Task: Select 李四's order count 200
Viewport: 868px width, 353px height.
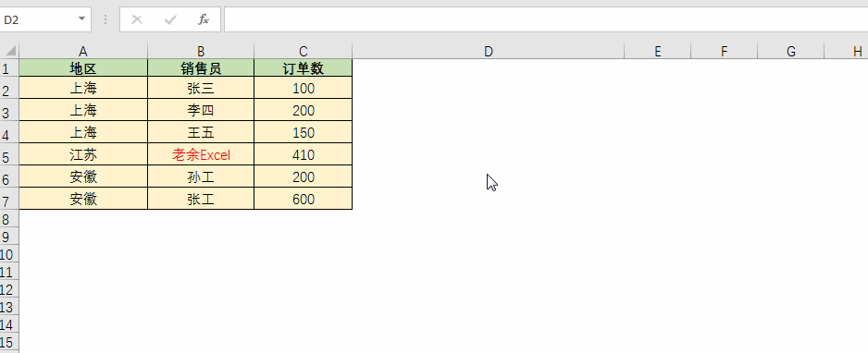Action: (304, 110)
